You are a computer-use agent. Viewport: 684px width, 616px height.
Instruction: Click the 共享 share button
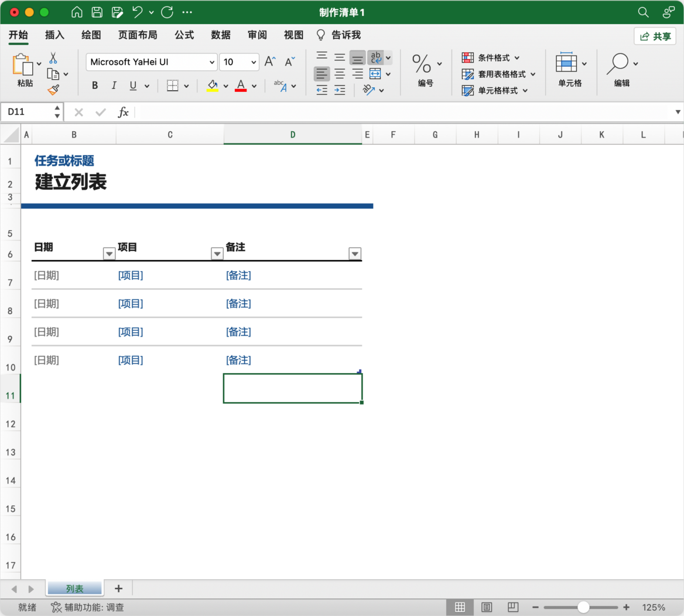655,36
